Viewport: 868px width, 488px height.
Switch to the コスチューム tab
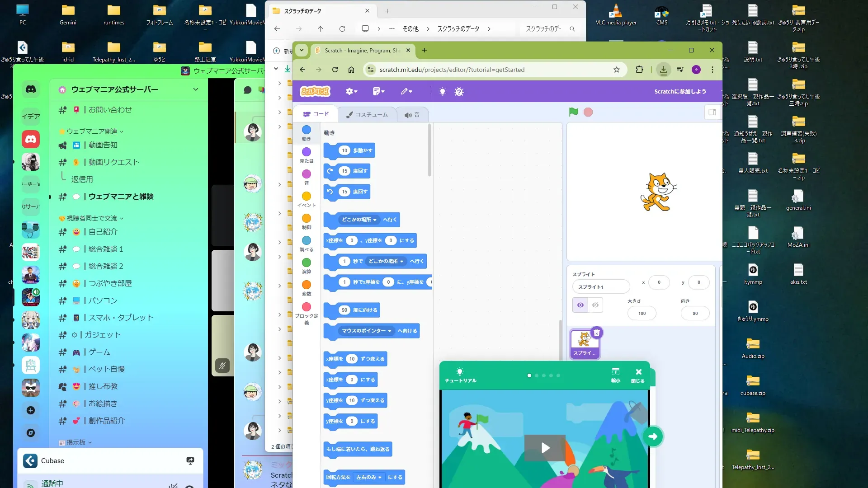[367, 115]
